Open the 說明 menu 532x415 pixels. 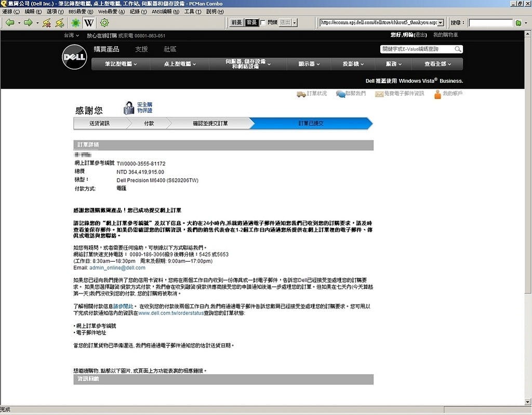[x=215, y=11]
